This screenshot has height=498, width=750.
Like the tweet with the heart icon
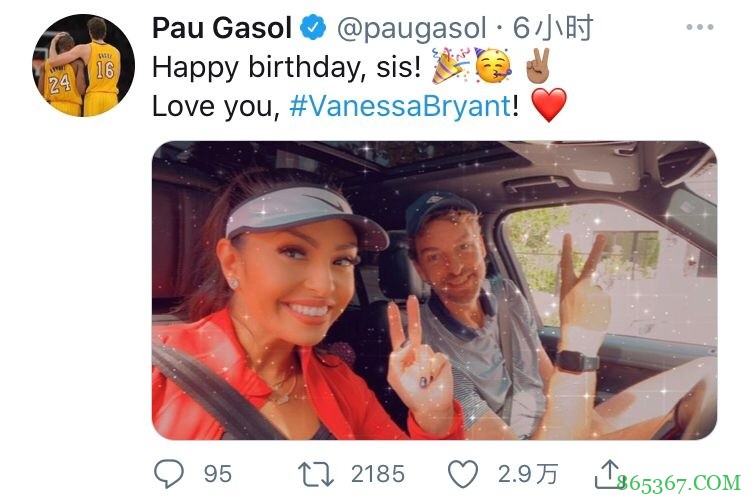pos(463,474)
